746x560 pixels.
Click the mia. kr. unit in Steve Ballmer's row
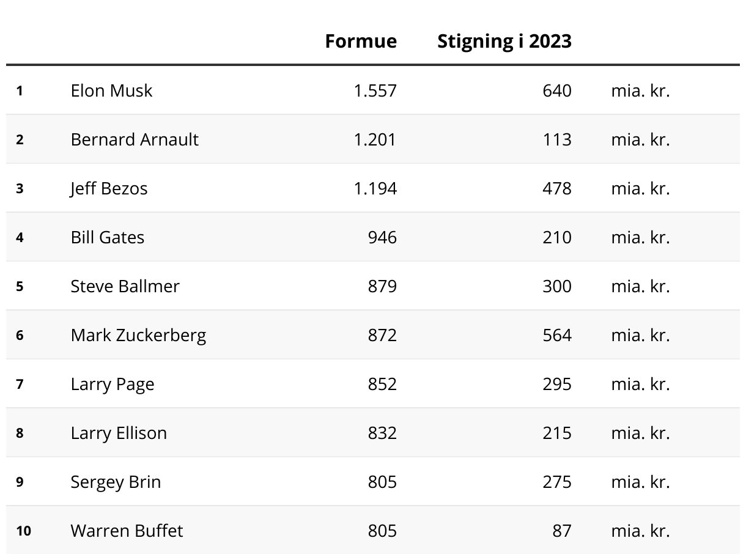click(x=640, y=286)
